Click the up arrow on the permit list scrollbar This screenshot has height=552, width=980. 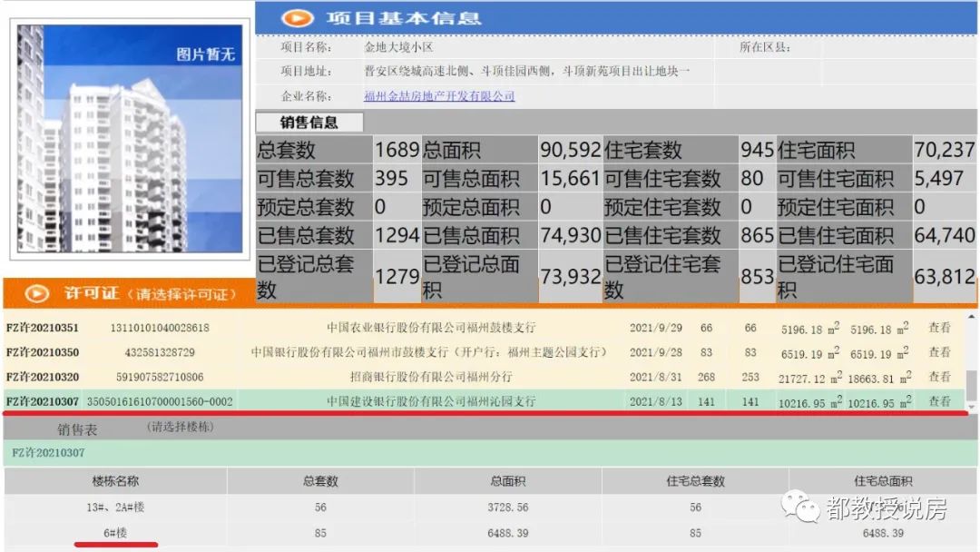972,317
